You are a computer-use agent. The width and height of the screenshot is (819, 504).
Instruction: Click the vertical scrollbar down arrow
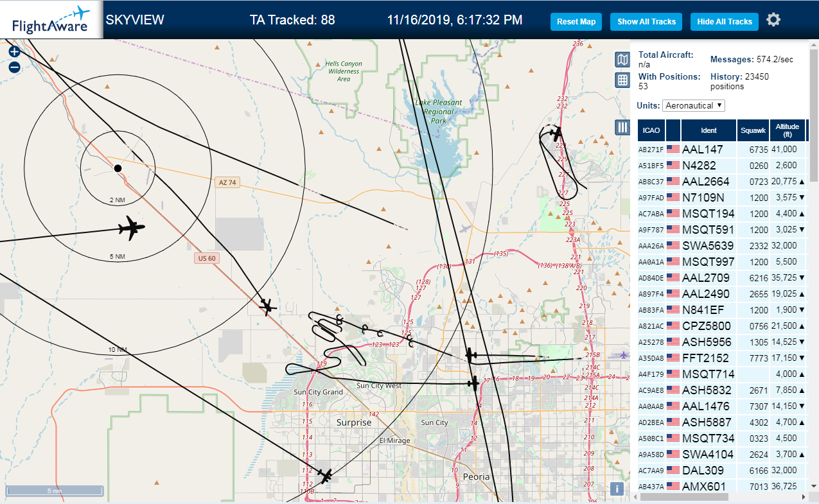(813, 486)
